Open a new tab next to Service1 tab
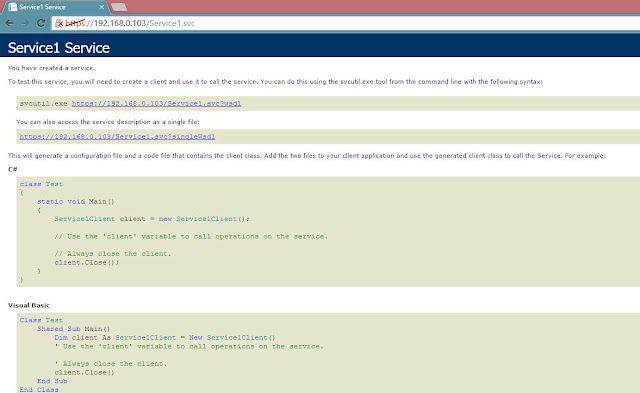The height and width of the screenshot is (393, 640). (119, 7)
